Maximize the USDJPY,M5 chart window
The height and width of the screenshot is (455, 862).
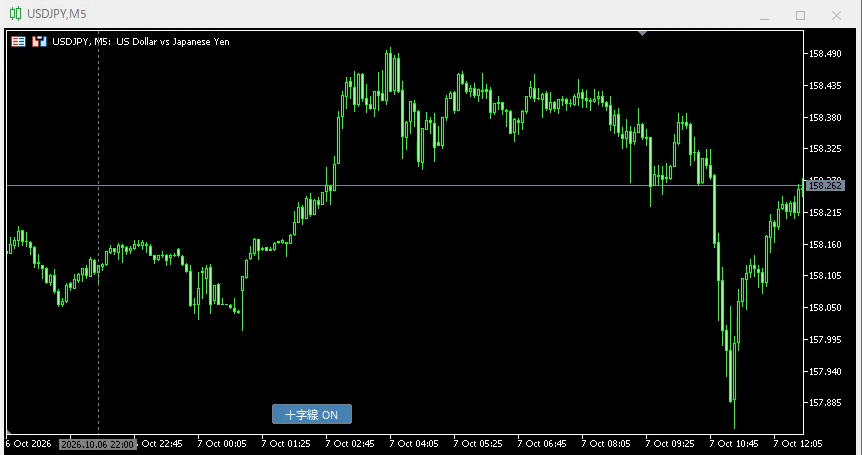[800, 15]
